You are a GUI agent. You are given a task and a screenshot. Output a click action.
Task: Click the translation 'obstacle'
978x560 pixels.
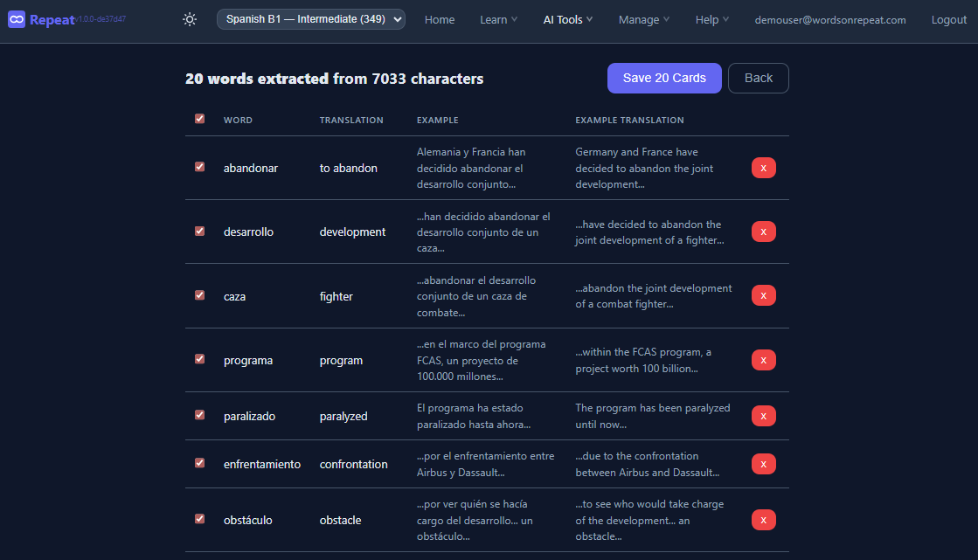pyautogui.click(x=340, y=520)
